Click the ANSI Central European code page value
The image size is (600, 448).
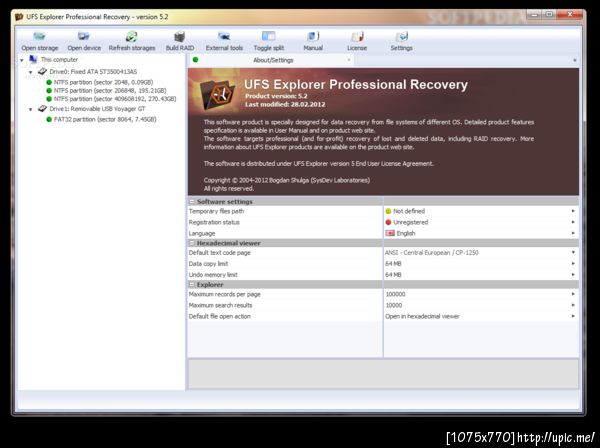pos(432,253)
